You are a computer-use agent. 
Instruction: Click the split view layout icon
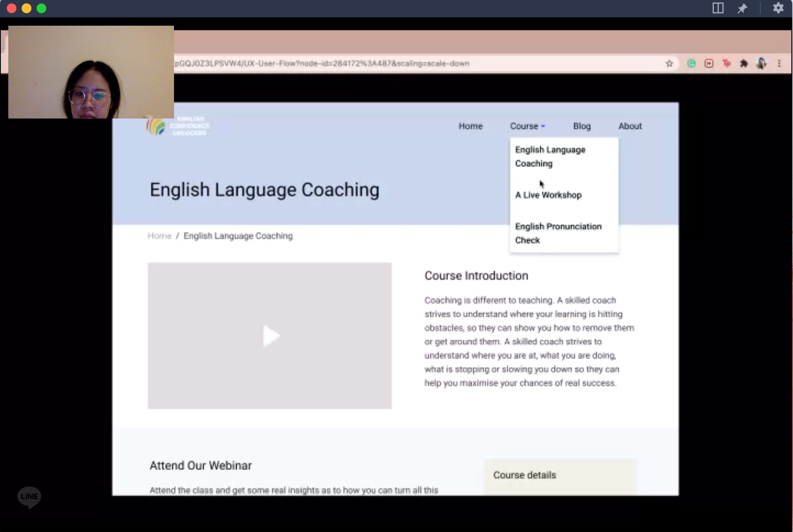coord(718,8)
